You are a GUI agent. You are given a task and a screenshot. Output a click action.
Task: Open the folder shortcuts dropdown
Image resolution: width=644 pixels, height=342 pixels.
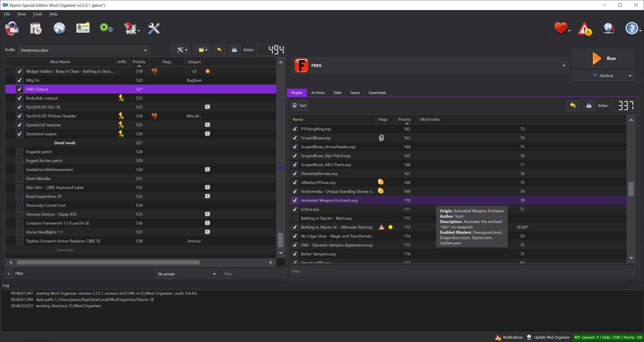202,50
